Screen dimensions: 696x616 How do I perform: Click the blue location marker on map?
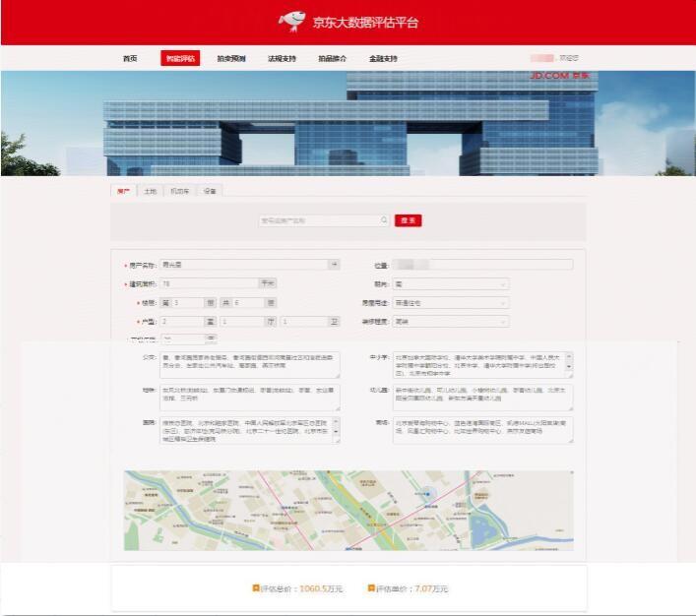[x=428, y=494]
